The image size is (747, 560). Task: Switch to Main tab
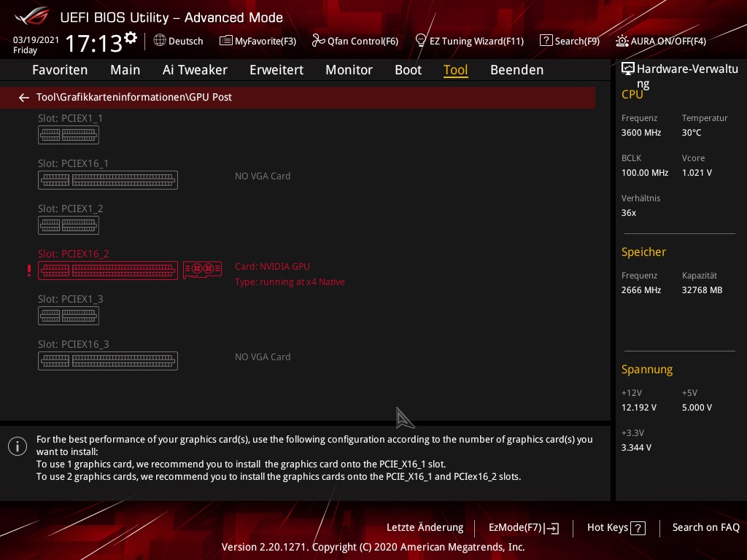click(125, 69)
